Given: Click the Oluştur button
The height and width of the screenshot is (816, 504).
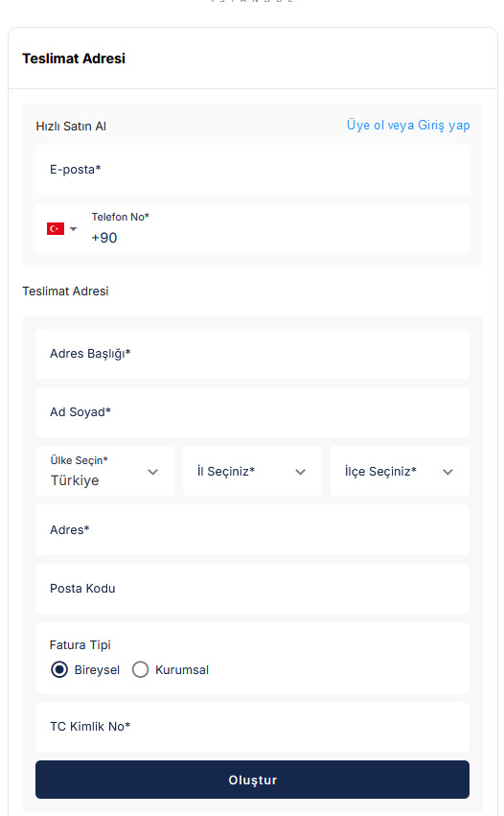Looking at the screenshot, I should (x=252, y=780).
